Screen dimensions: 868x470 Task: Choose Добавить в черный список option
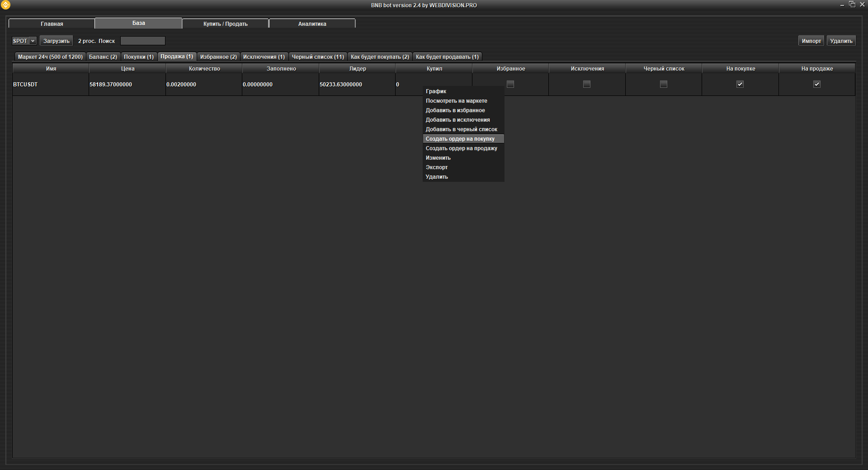(x=461, y=129)
